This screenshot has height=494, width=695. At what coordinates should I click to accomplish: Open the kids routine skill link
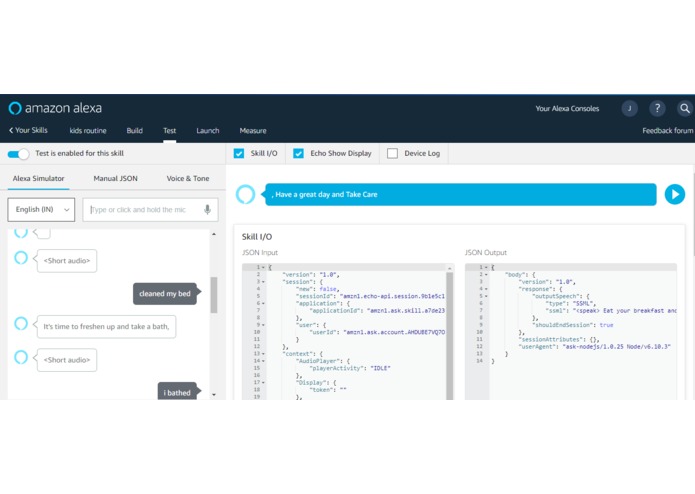pyautogui.click(x=88, y=130)
